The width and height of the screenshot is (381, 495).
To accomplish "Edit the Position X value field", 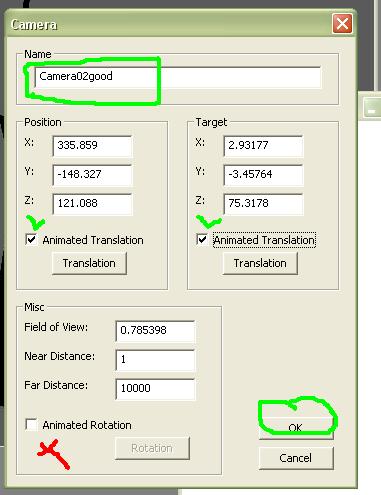I will point(92,146).
